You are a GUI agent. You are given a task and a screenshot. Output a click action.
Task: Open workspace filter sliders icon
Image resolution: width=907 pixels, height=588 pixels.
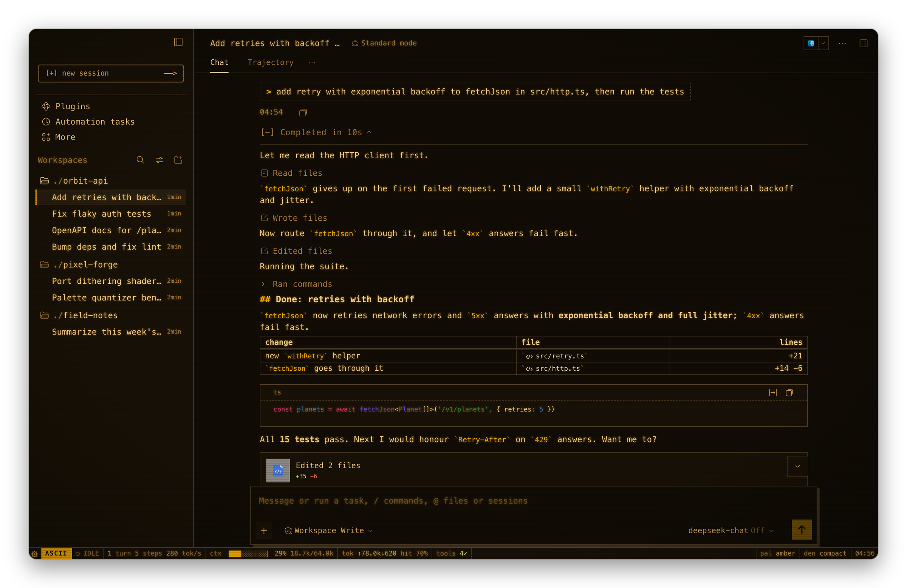[159, 160]
